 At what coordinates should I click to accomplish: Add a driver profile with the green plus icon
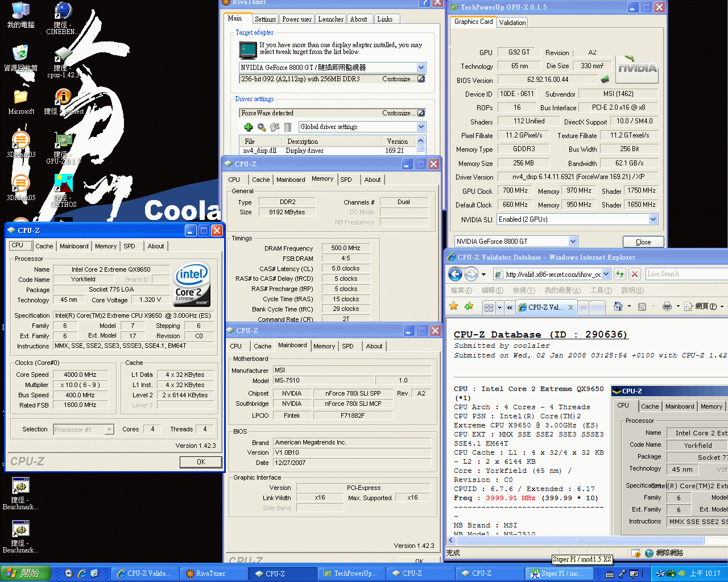(x=249, y=127)
